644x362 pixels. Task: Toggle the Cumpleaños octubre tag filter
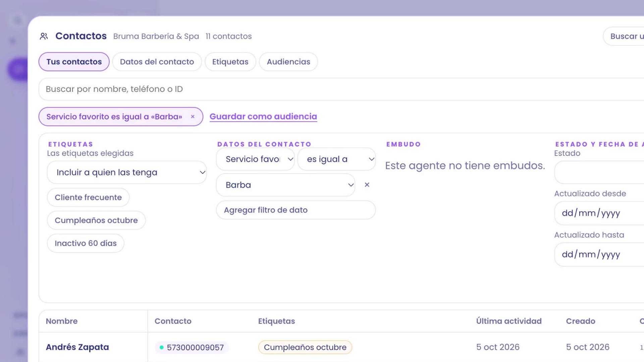coord(96,220)
